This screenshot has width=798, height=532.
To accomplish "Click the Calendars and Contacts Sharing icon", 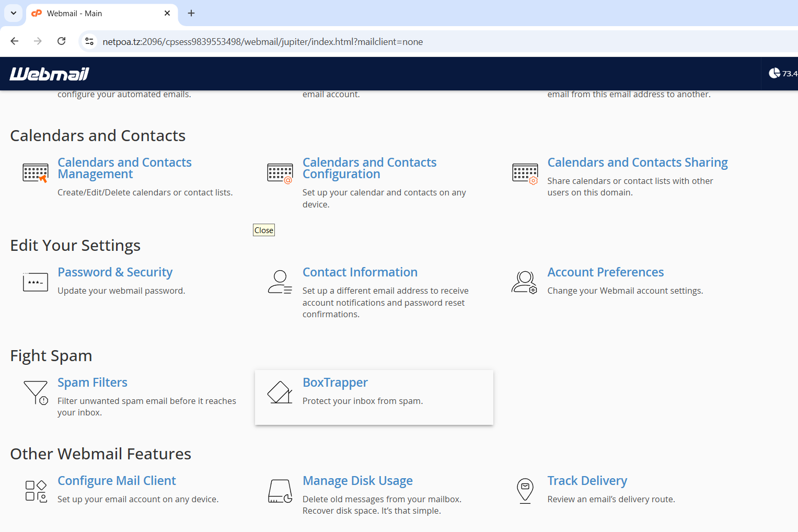I will [525, 173].
